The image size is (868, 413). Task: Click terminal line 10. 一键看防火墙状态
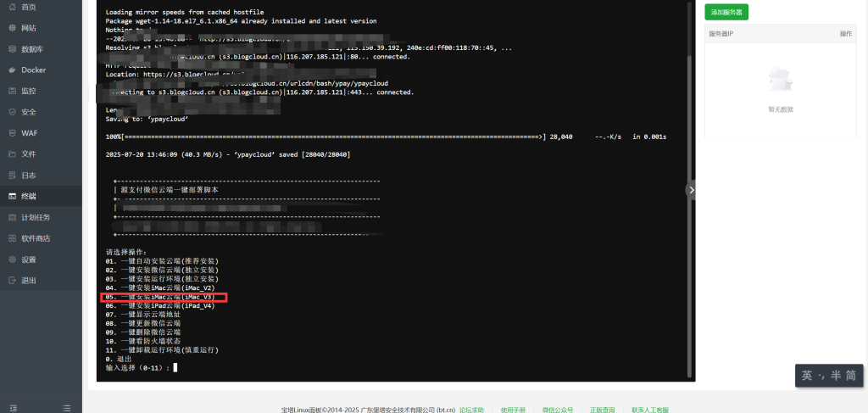(x=142, y=341)
